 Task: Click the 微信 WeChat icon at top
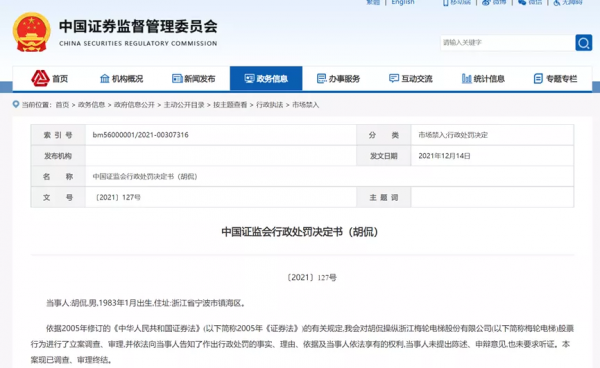tap(522, 2)
